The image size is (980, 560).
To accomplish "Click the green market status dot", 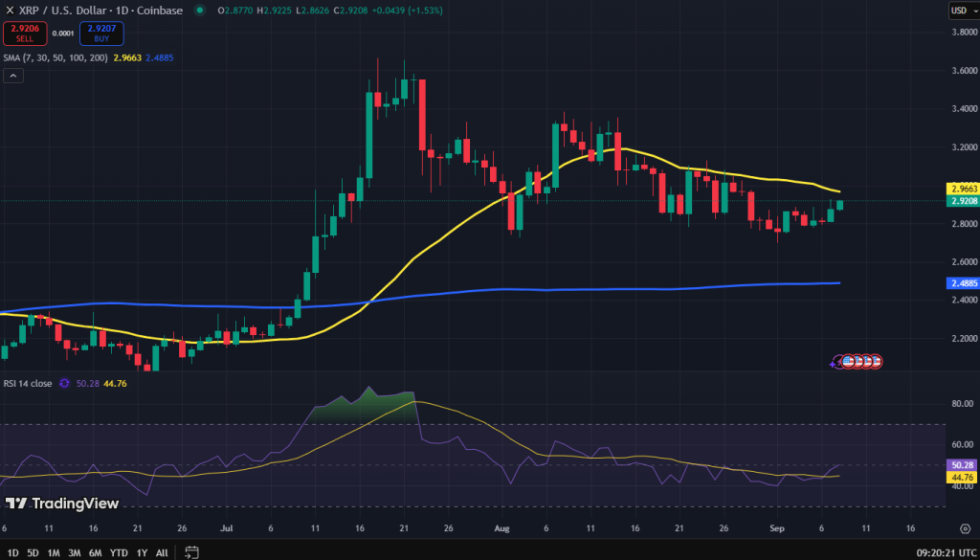I will (x=199, y=10).
